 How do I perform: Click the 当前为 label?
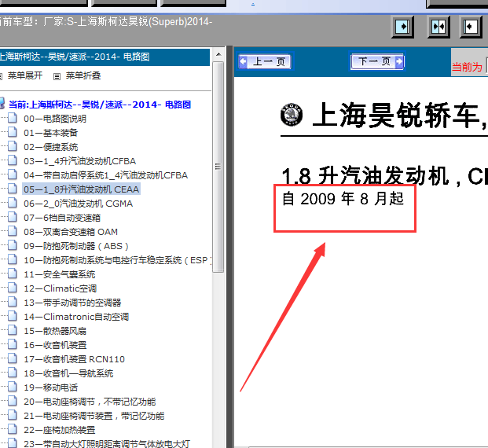coord(467,67)
